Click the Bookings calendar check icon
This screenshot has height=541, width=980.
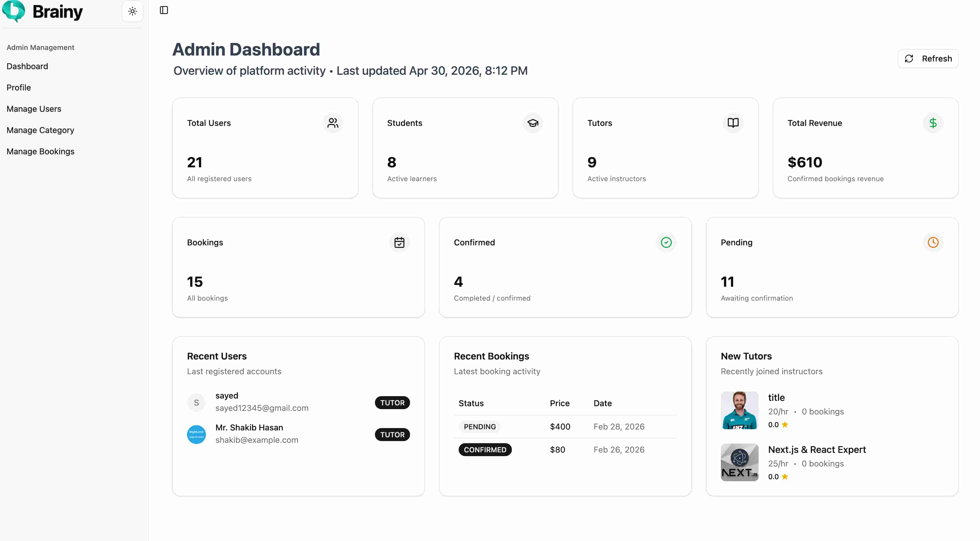tap(399, 242)
